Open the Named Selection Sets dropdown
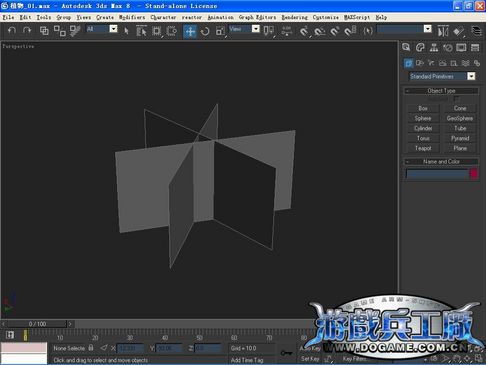 coord(428,29)
